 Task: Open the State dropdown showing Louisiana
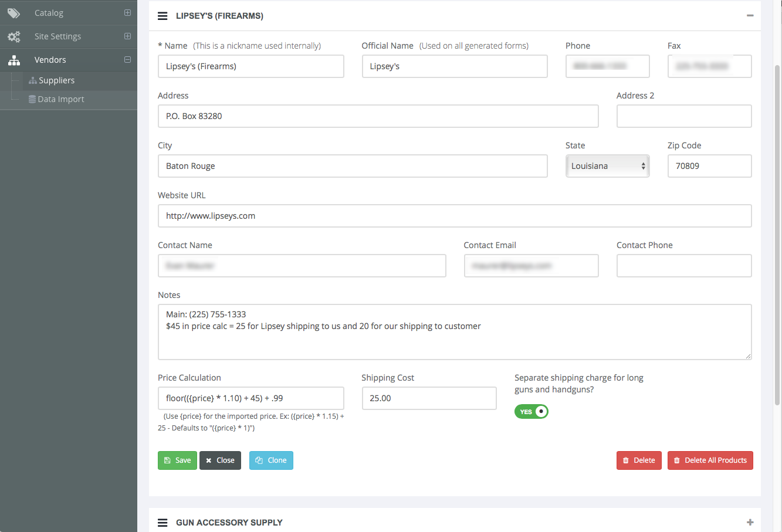click(x=607, y=166)
